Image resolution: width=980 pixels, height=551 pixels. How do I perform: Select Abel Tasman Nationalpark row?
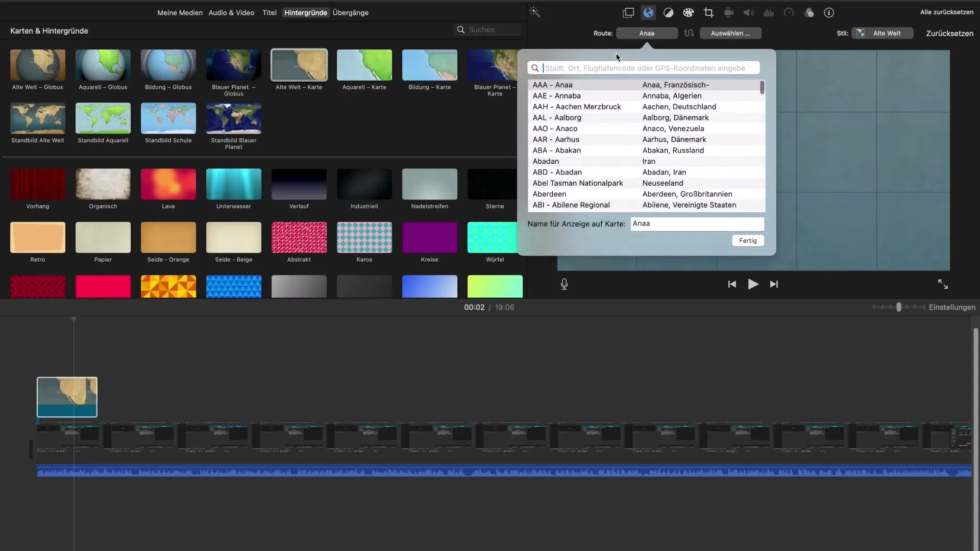click(x=646, y=183)
